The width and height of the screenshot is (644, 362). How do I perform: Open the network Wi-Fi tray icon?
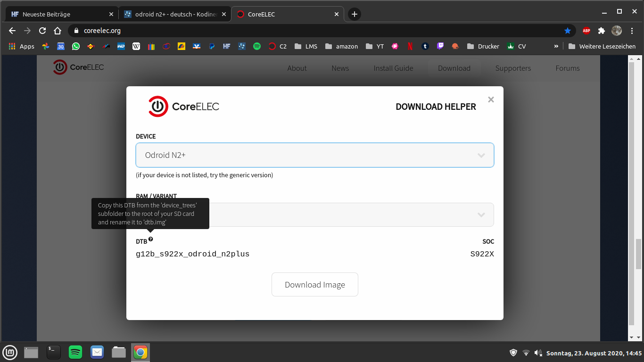(526, 353)
